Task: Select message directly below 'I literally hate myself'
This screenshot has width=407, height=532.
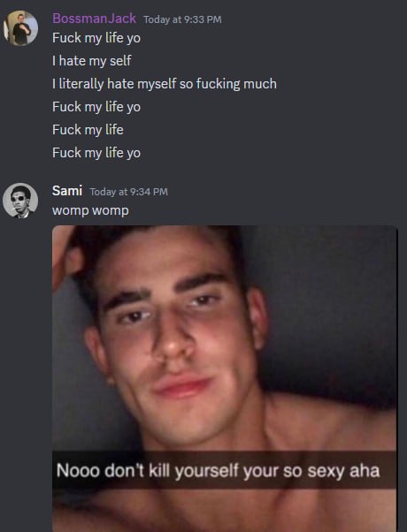Action: (96, 107)
